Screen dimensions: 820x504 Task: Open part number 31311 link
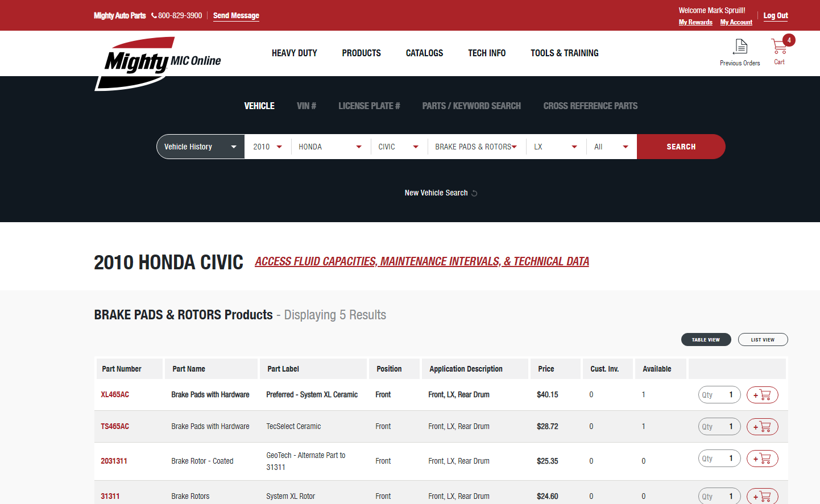click(x=110, y=497)
